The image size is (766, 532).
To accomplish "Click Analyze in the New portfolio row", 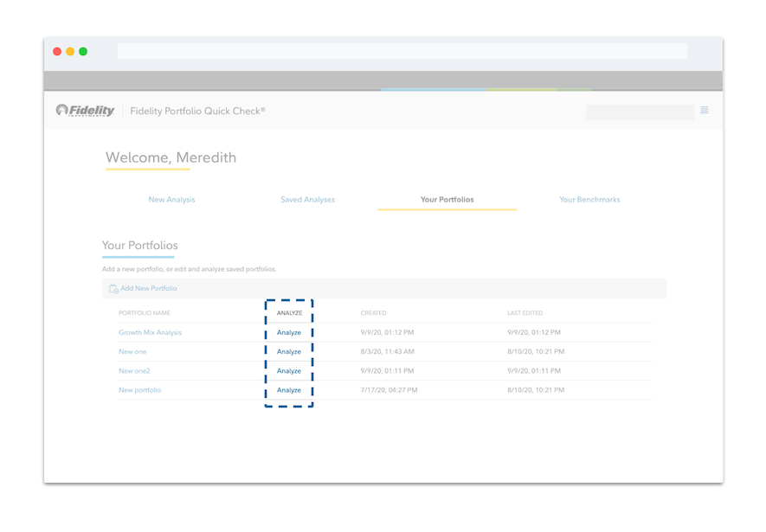I will tap(289, 390).
